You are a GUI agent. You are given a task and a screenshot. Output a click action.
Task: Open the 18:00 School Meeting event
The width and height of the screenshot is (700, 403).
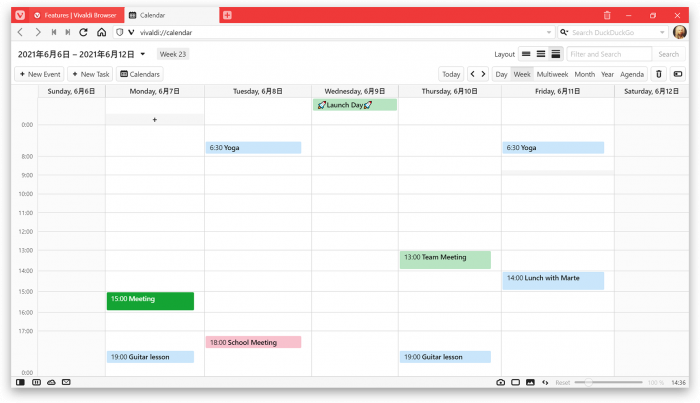click(x=254, y=342)
